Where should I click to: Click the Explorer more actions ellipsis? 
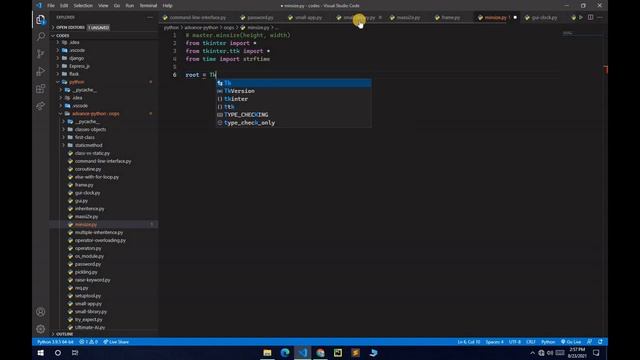[150, 17]
